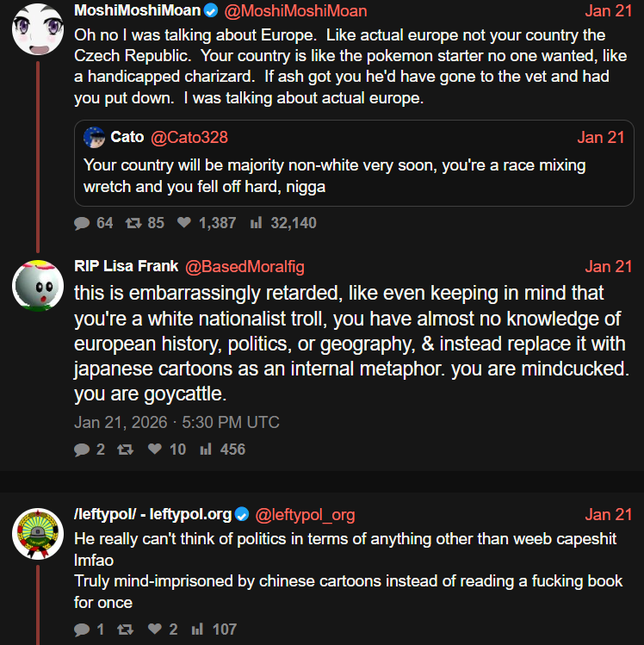This screenshot has width=644, height=645.
Task: Like RIP Lisa Frank's post
Action: click(x=155, y=450)
